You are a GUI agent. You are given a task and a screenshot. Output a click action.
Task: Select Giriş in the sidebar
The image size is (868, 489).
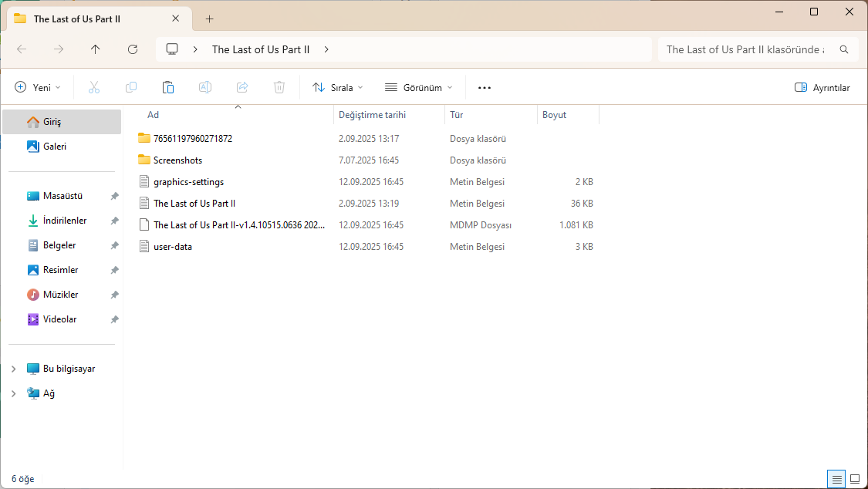coord(62,122)
